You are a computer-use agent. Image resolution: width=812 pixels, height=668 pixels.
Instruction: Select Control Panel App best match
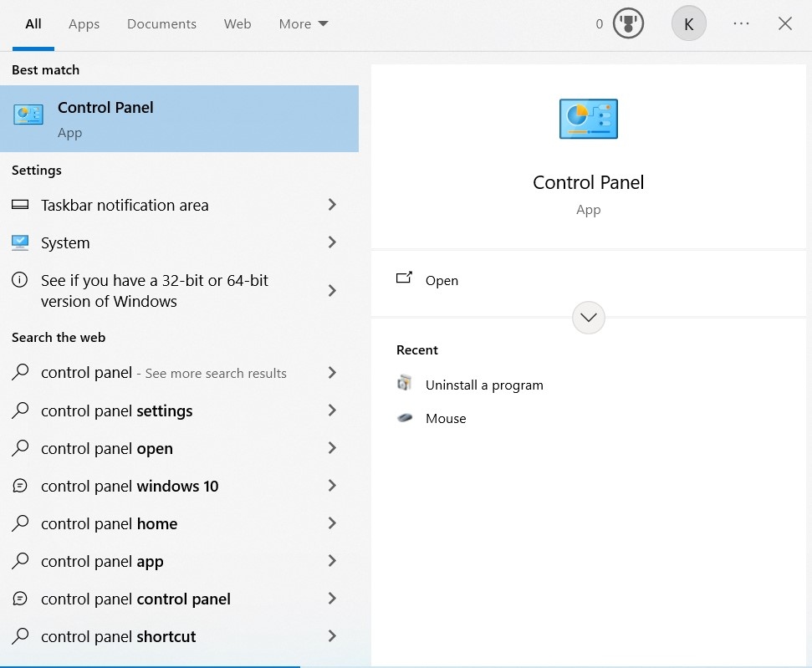[x=179, y=119]
